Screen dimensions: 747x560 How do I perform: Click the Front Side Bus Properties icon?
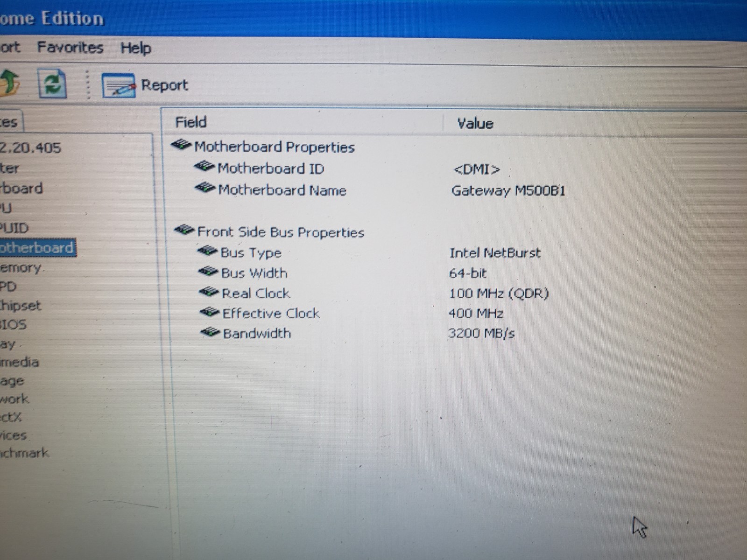pyautogui.click(x=184, y=230)
